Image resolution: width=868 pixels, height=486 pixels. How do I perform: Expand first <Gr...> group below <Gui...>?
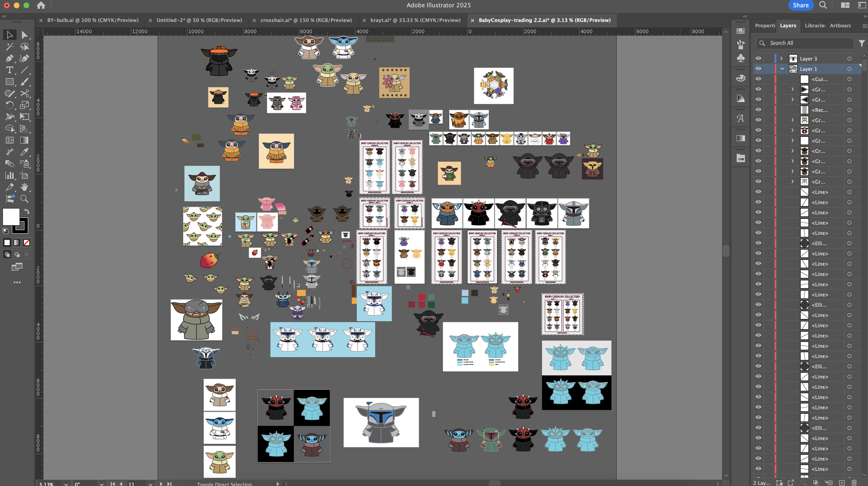(792, 89)
